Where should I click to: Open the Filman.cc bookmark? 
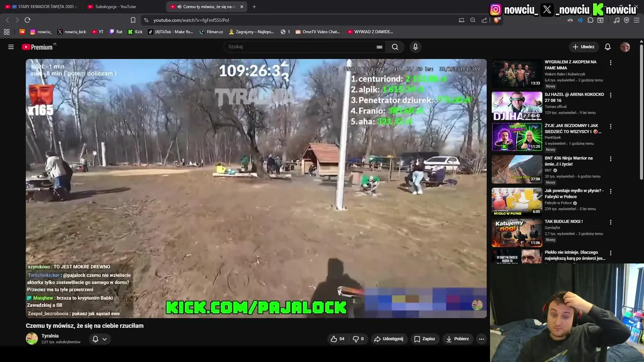(x=211, y=32)
